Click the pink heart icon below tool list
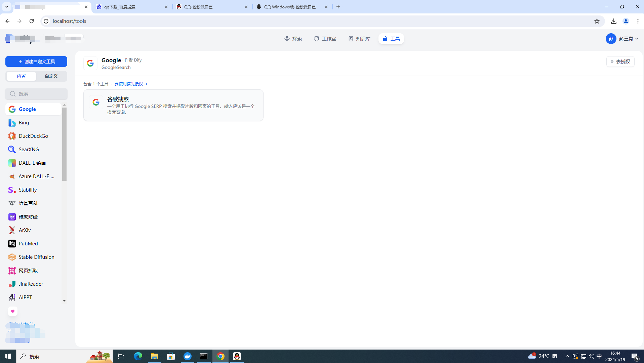 coord(13,311)
